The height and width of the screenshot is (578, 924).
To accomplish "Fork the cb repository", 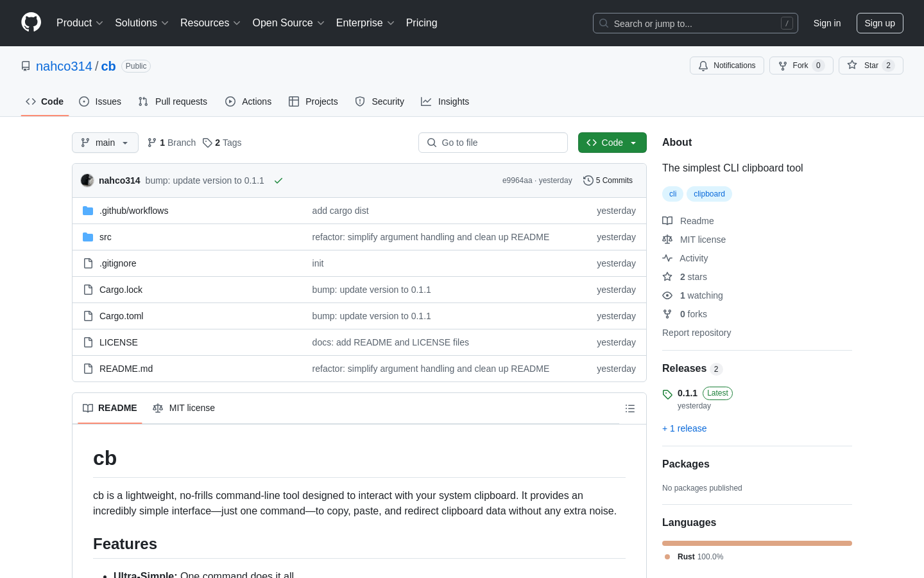I will pos(801,66).
